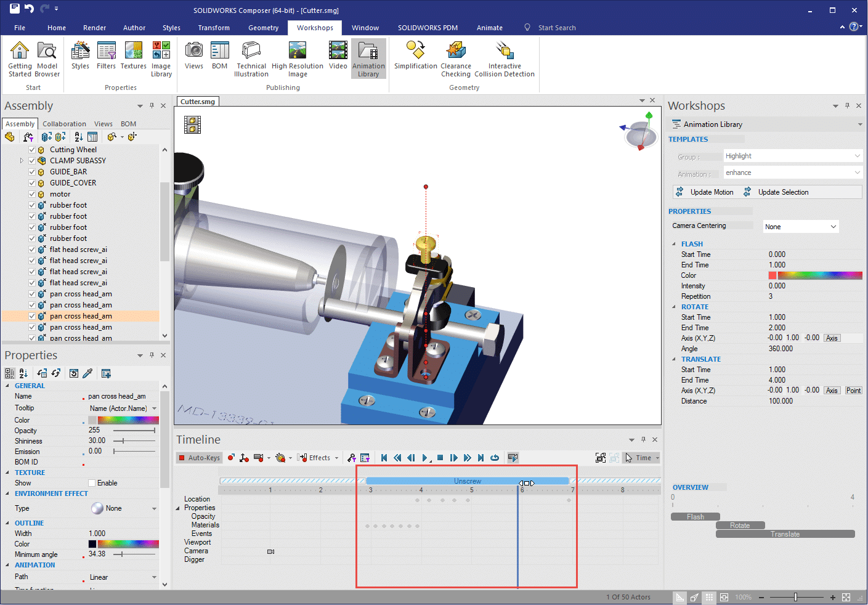Open the High Resolution Image workshop
Screen dimensions: 868x605
(298, 59)
